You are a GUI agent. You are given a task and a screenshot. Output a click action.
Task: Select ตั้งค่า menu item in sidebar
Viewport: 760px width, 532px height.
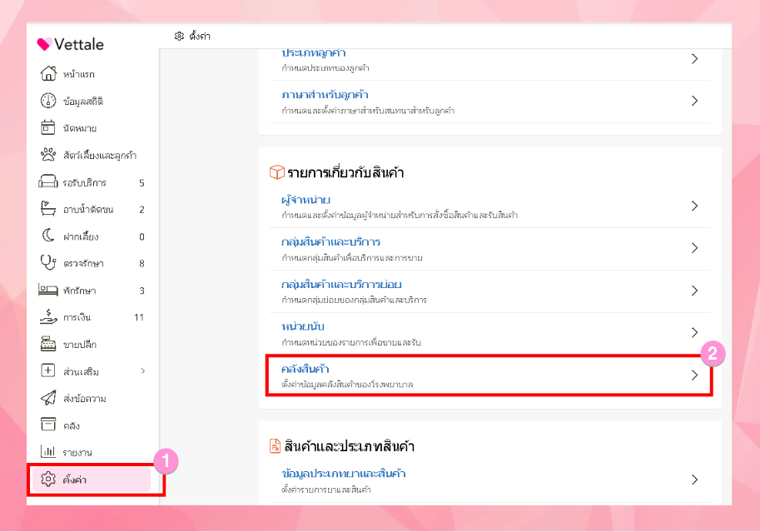tap(91, 480)
